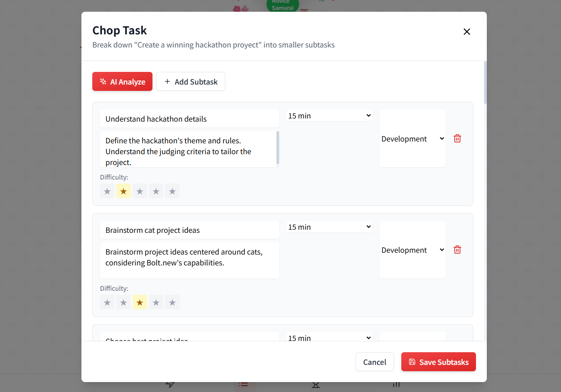Open the 15 min dropdown for first subtask

tap(329, 115)
